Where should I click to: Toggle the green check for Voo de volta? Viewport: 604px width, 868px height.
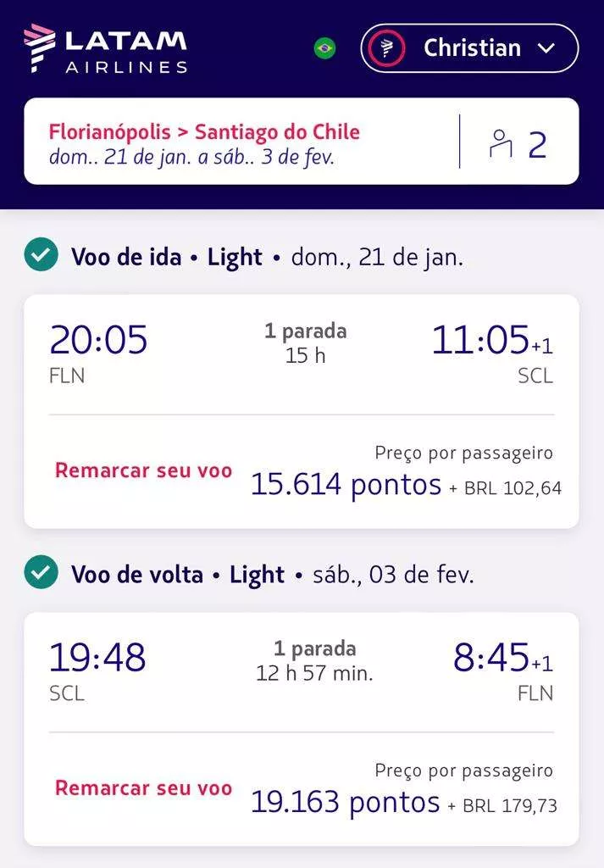(x=42, y=574)
